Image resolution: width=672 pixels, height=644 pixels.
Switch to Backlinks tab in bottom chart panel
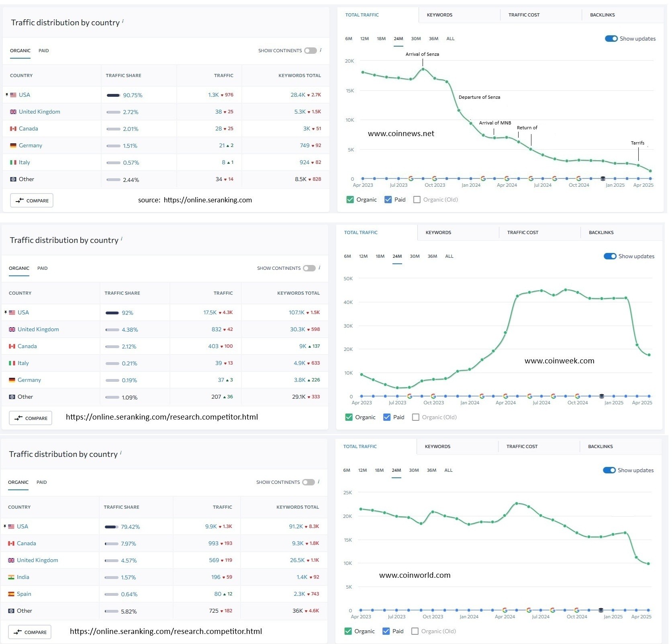tap(600, 446)
